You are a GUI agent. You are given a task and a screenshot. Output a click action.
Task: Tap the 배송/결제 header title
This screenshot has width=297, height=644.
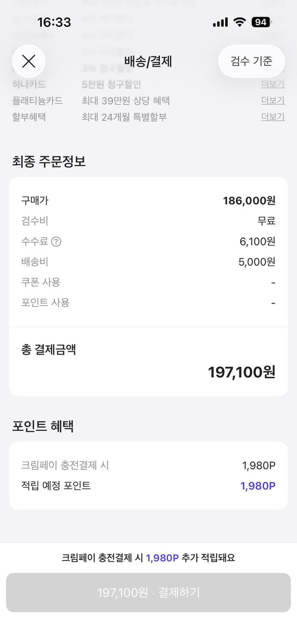[x=148, y=61]
